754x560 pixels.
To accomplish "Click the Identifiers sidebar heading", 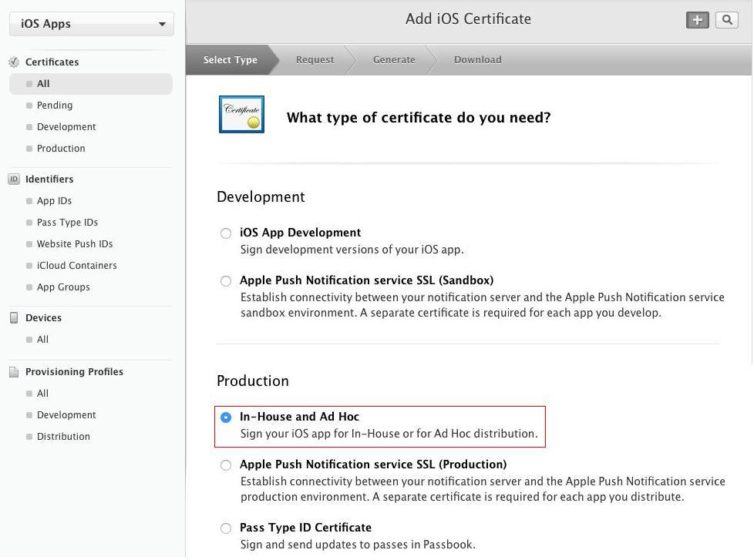I will click(49, 179).
